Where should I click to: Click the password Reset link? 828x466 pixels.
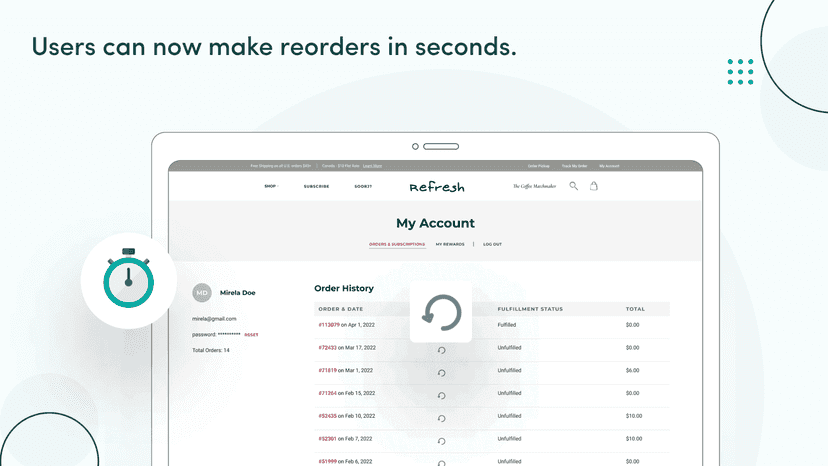pyautogui.click(x=251, y=335)
